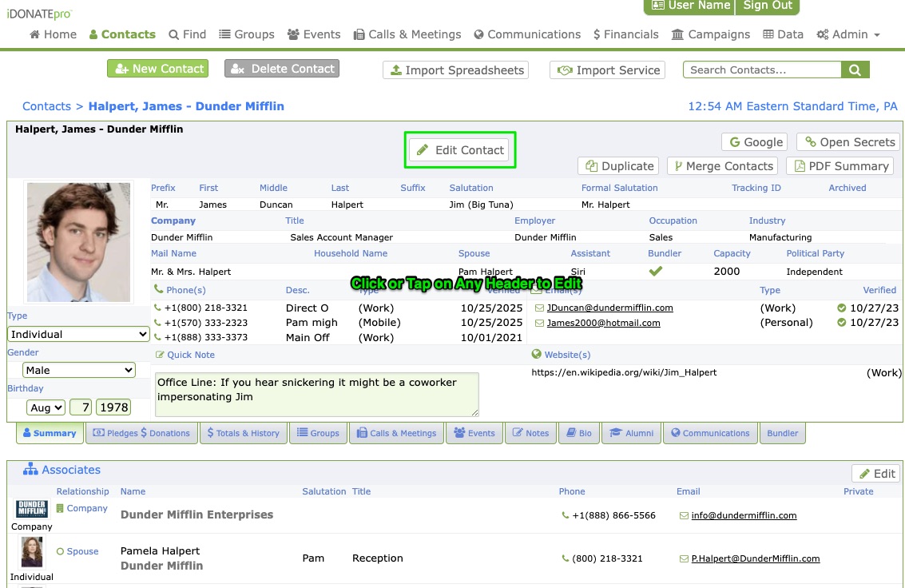Switch to Totals & History tab
Image resolution: width=905 pixels, height=588 pixels.
tap(243, 433)
